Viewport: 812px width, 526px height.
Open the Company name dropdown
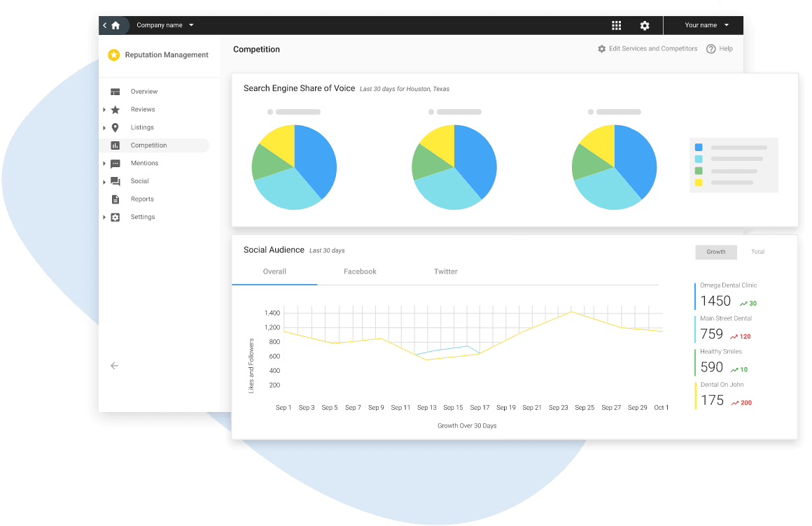click(x=165, y=25)
